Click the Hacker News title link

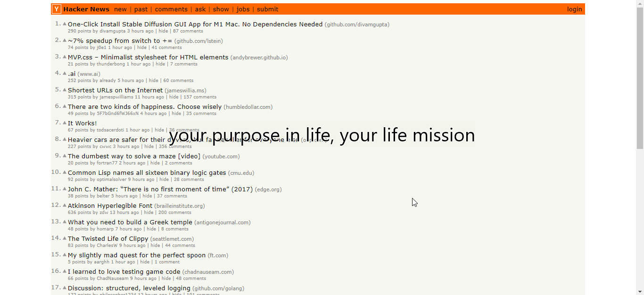[x=86, y=9]
